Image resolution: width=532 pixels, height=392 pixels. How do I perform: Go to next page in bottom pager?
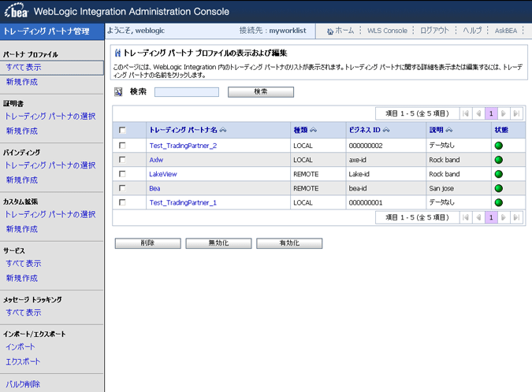click(504, 217)
